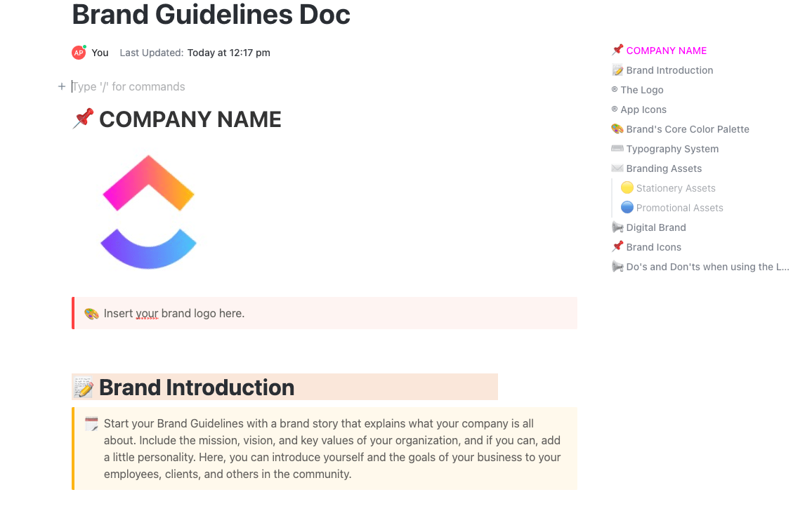Screen dimensions: 812x511
Task: Click the memo emoji beside Brand Introduction heading
Action: (83, 387)
